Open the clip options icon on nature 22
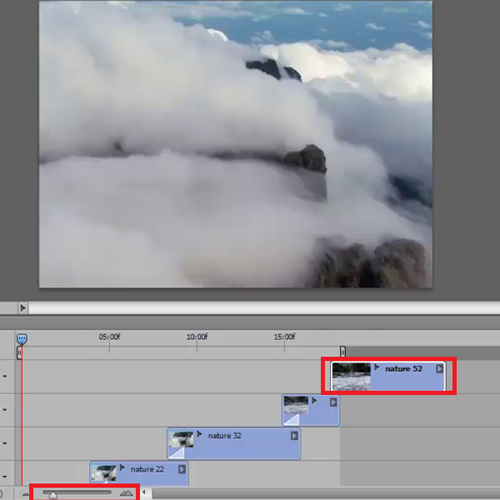500x500 pixels. 182,469
